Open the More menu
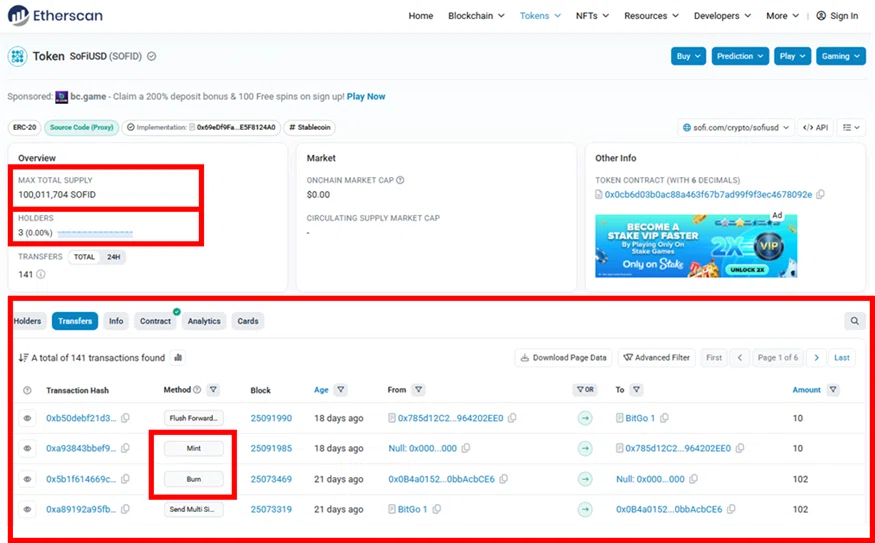 (782, 16)
